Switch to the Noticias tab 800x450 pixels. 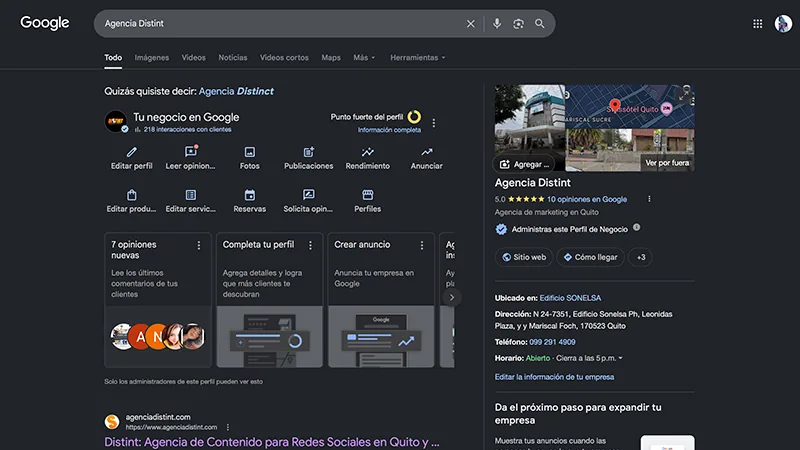pos(233,58)
